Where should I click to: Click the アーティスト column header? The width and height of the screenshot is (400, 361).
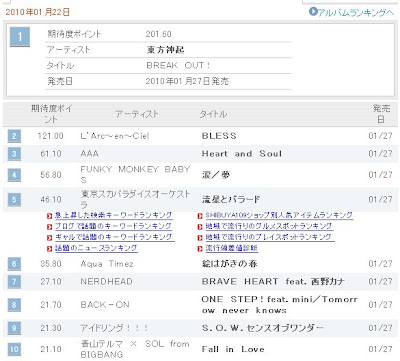point(137,114)
